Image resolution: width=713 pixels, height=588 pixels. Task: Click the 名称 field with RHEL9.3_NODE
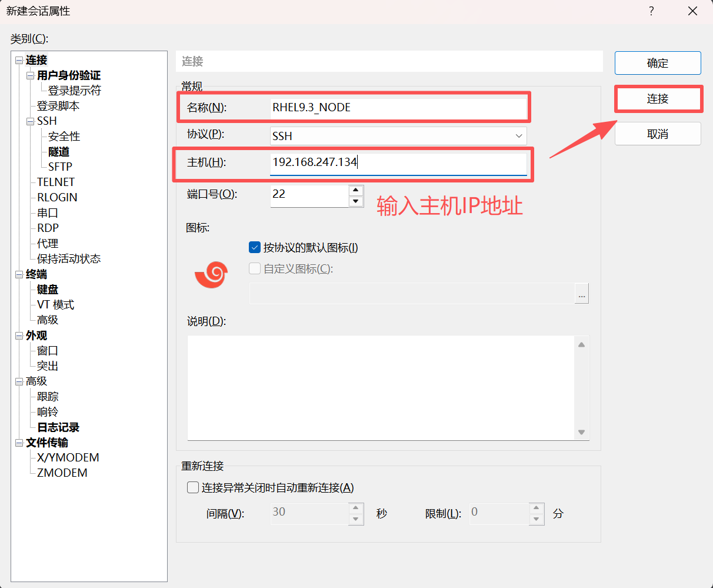pyautogui.click(x=398, y=107)
